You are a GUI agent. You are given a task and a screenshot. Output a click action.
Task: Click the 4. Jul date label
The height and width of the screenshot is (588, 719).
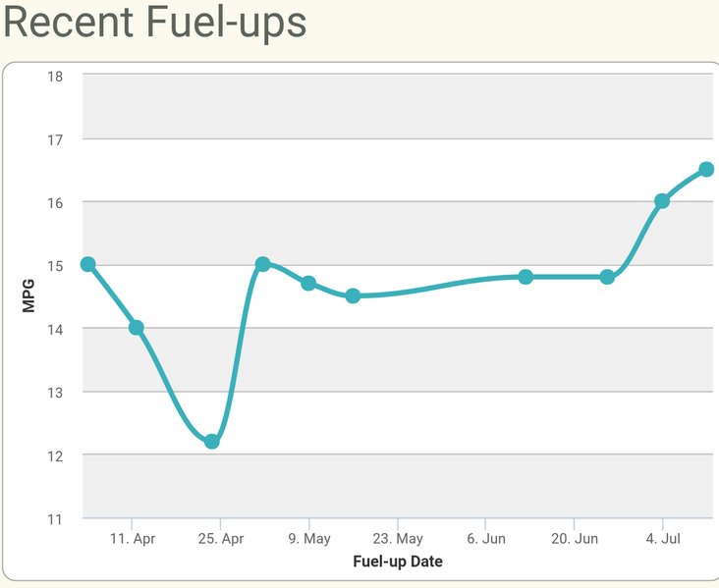663,539
